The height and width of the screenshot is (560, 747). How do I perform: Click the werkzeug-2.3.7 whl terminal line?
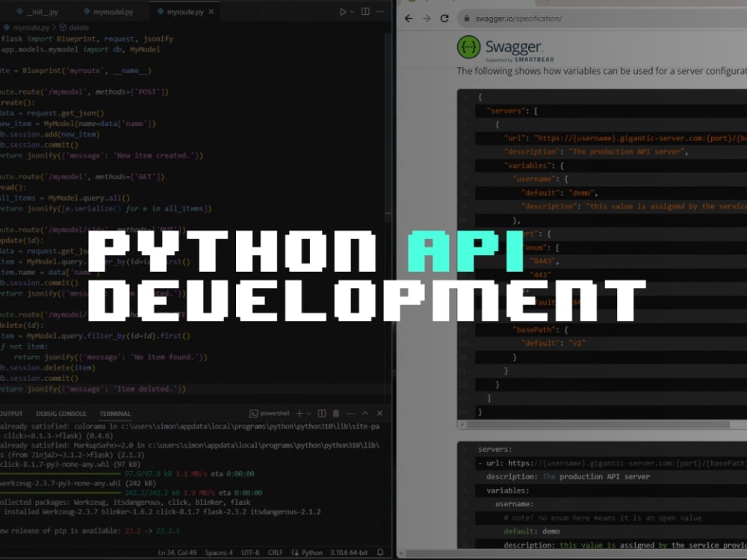78,483
